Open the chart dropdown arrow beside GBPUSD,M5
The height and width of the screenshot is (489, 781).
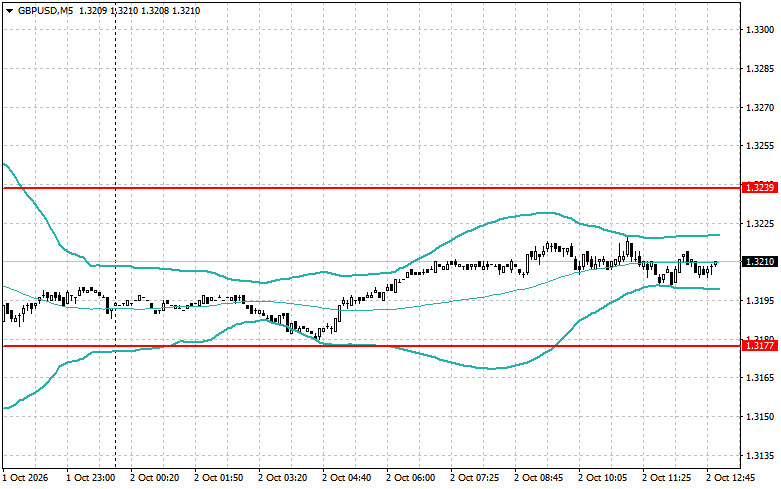pyautogui.click(x=9, y=11)
